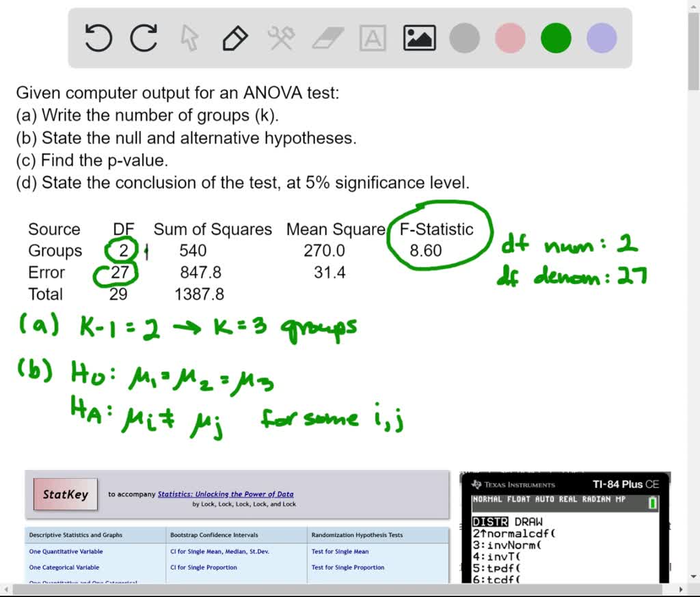Click the Error DF value 27

119,273
